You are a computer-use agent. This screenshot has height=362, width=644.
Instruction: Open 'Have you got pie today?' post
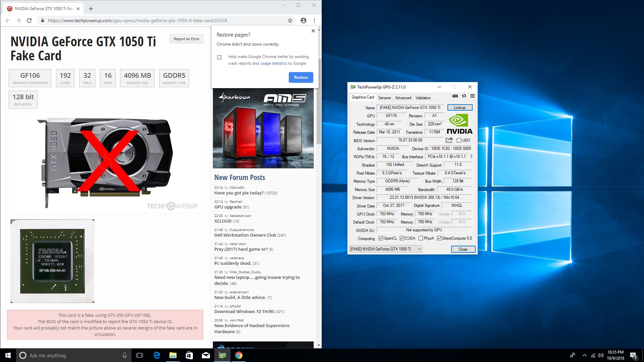239,193
